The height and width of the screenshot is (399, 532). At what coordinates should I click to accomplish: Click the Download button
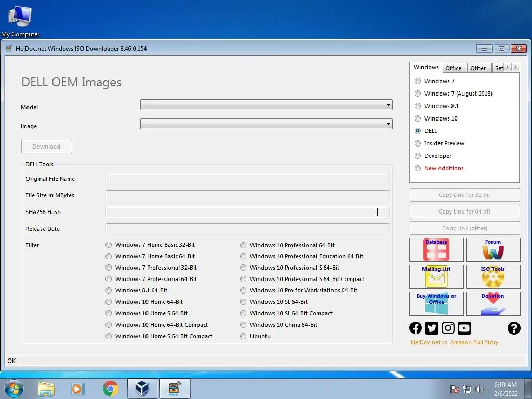pyautogui.click(x=46, y=147)
